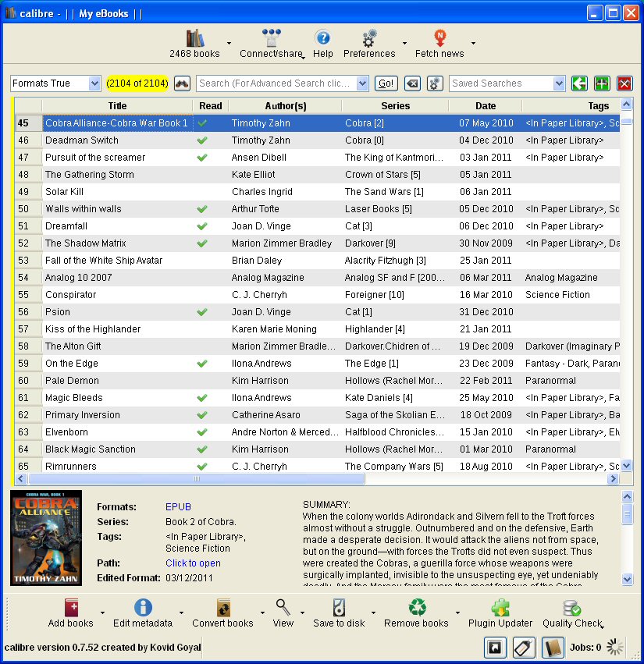
Task: Toggle Read checkmark for Psion
Action: (x=202, y=312)
